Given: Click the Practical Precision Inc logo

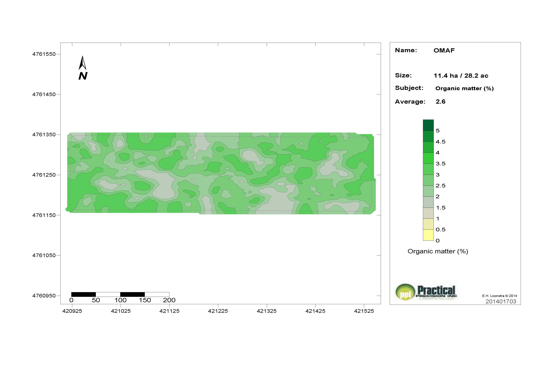Looking at the screenshot, I should point(426,292).
